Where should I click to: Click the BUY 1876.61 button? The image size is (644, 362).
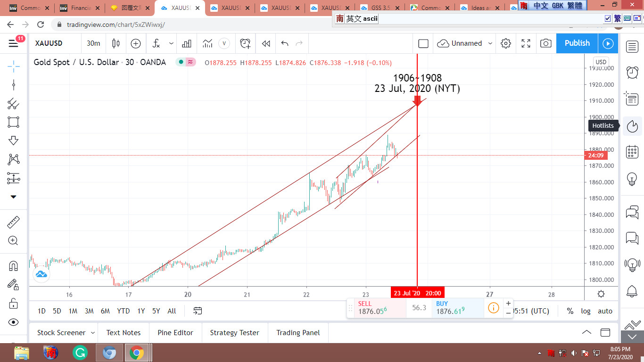click(457, 308)
